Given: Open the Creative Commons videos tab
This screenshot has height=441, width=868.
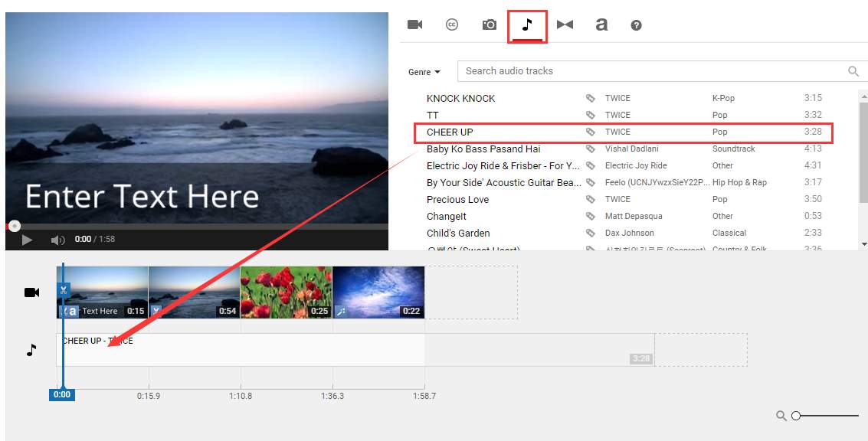Looking at the screenshot, I should (452, 25).
